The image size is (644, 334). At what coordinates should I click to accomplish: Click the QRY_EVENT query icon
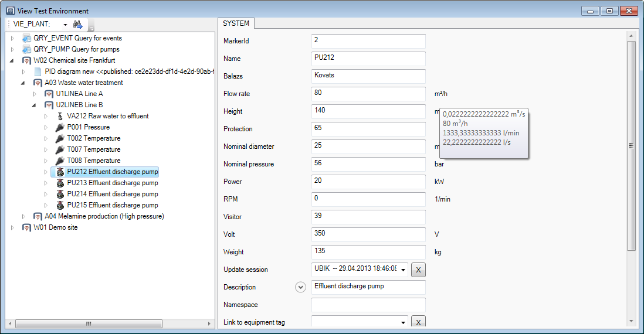27,38
